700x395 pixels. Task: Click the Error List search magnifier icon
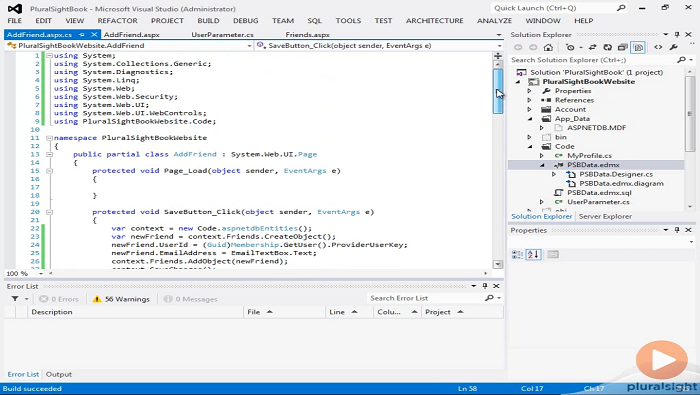coord(489,298)
